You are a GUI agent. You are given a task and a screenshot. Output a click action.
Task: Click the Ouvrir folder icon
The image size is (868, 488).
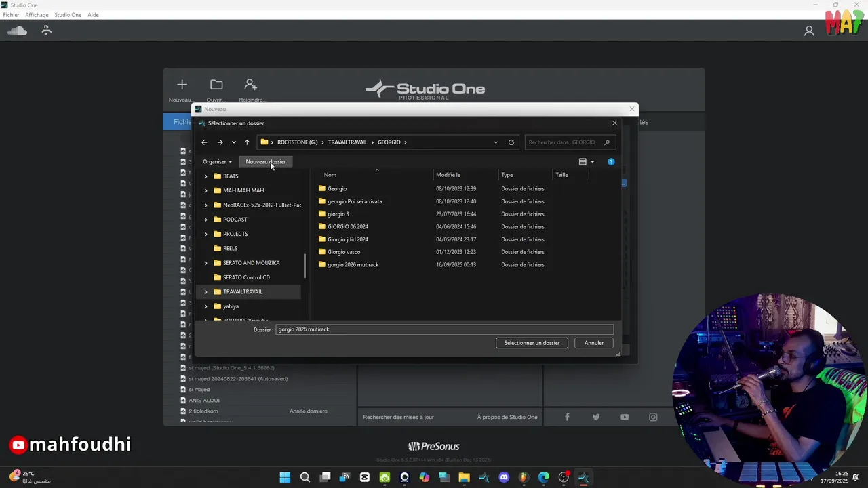tap(216, 85)
